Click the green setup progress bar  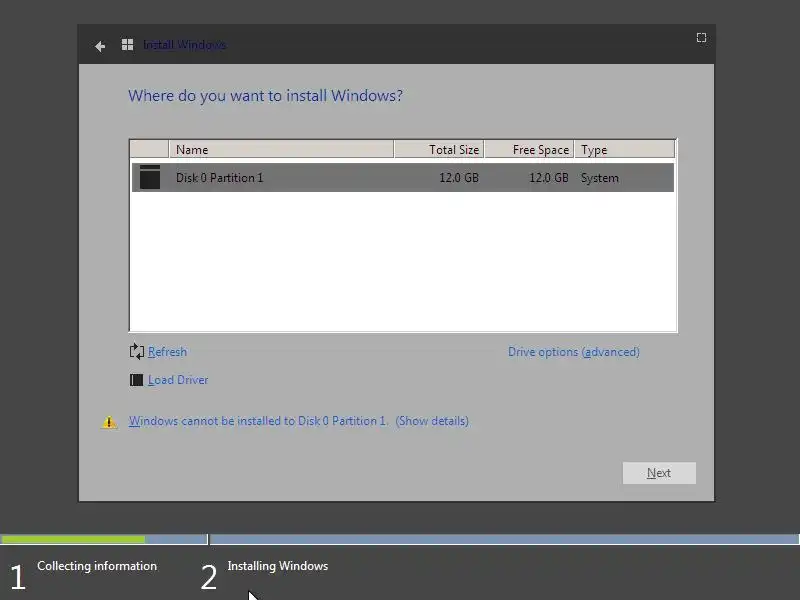(73, 539)
